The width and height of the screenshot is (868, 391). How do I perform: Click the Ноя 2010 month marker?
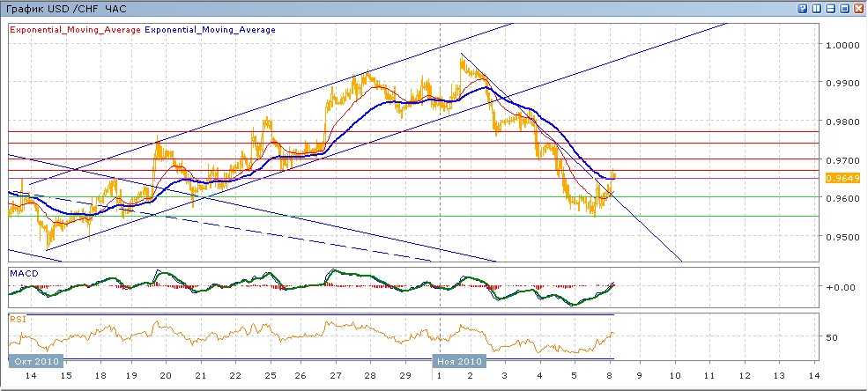coord(458,361)
